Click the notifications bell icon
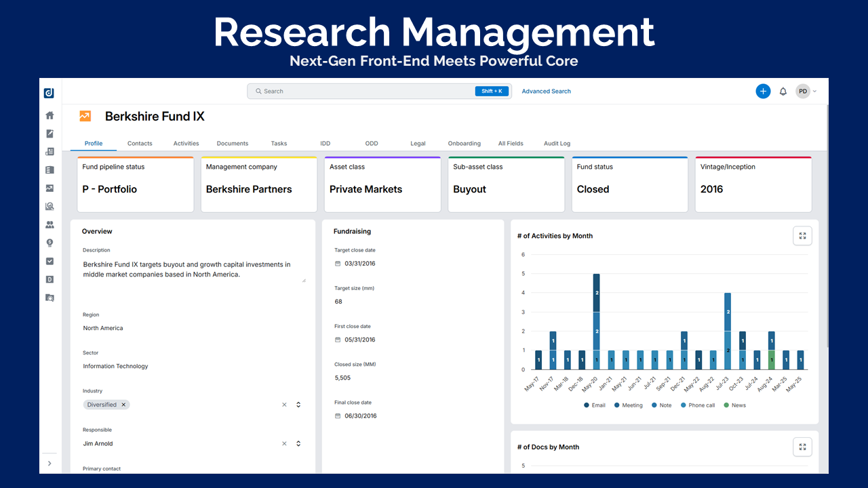Image resolution: width=868 pixels, height=488 pixels. tap(783, 91)
